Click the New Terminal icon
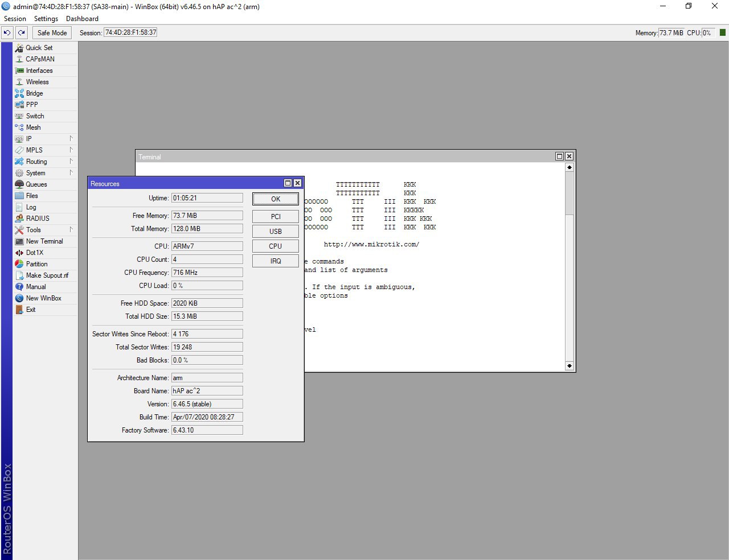Screen dimensions: 729x560 point(19,241)
